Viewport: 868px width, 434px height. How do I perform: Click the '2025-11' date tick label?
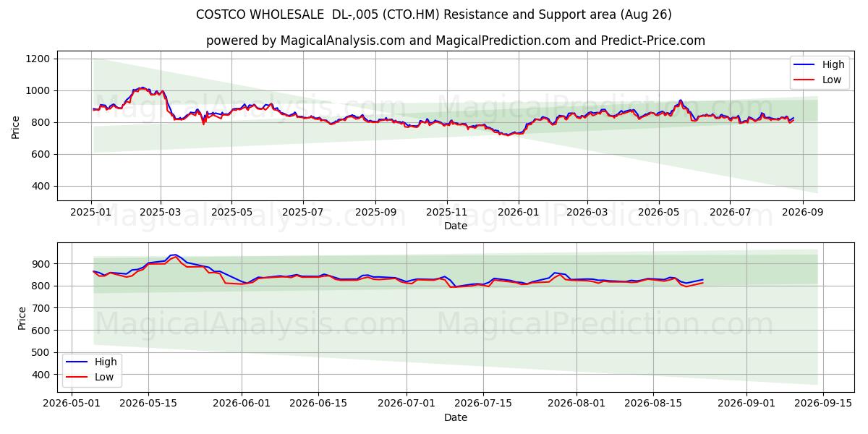446,213
